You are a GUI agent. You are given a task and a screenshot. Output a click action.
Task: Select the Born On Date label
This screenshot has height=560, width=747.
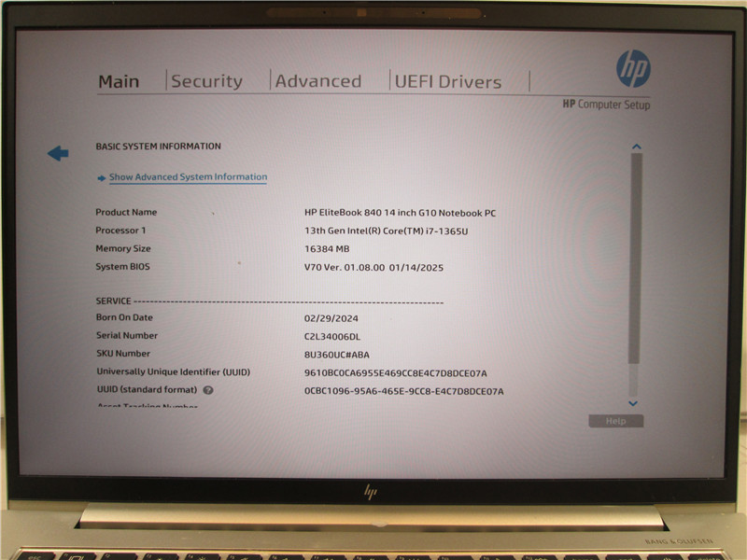pos(124,317)
